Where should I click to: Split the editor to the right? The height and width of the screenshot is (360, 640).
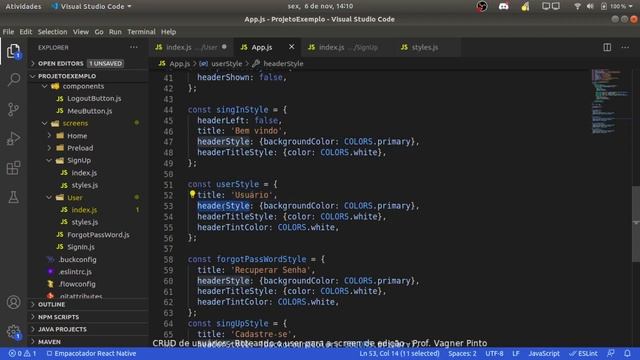607,47
